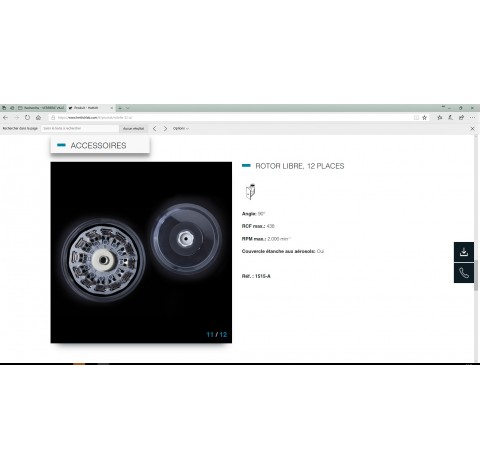The width and height of the screenshot is (480, 468).
Task: Switch to the Recherche tab
Action: pos(41,108)
